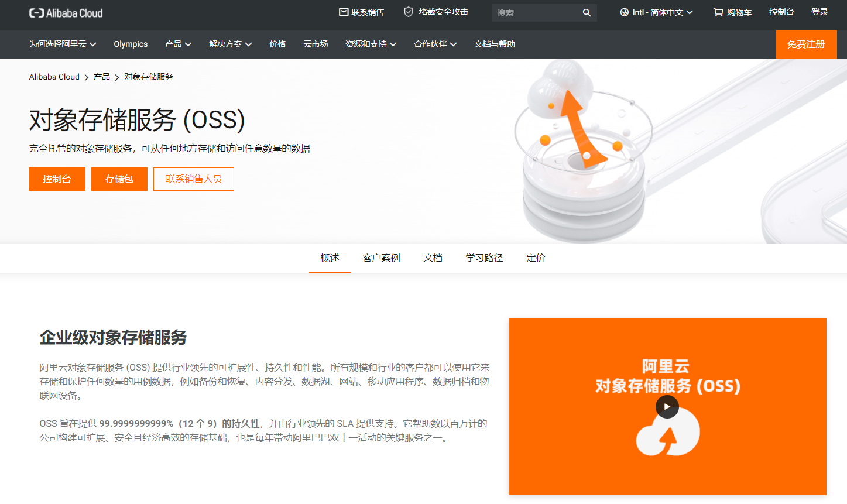This screenshot has height=504, width=847.
Task: Click the 免费注册 button
Action: (806, 44)
